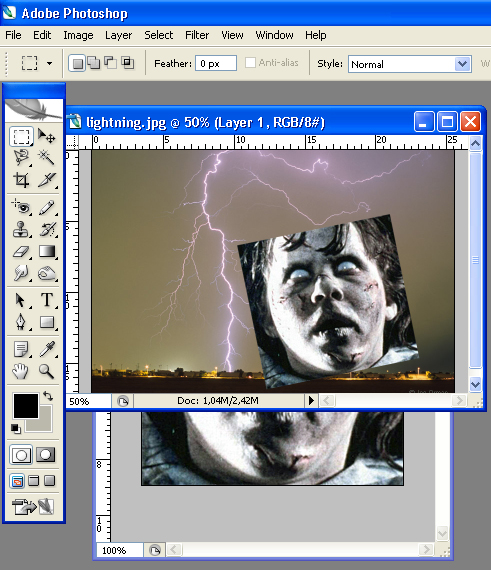Open the tool preset picker arrow
Screen dimensions: 491x570
tap(49, 63)
